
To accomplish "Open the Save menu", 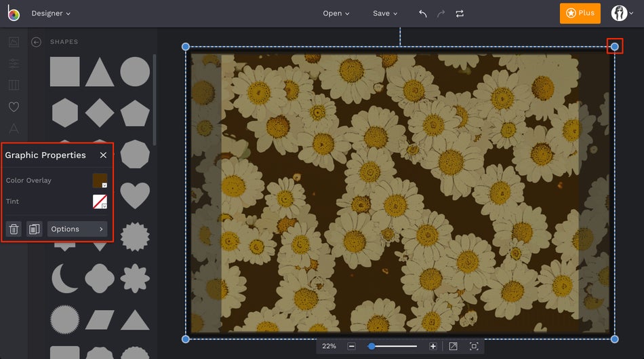I will click(x=385, y=14).
